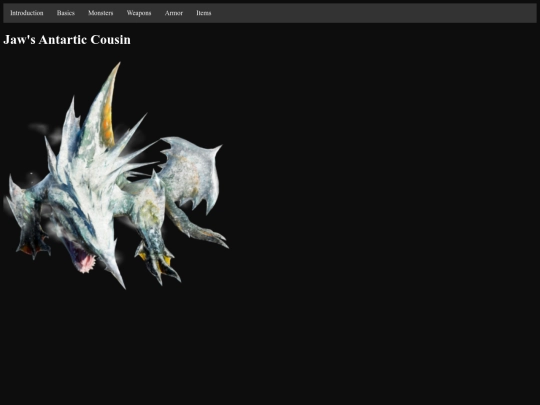Image resolution: width=540 pixels, height=405 pixels.
Task: Open the Introduction page
Action: point(27,13)
